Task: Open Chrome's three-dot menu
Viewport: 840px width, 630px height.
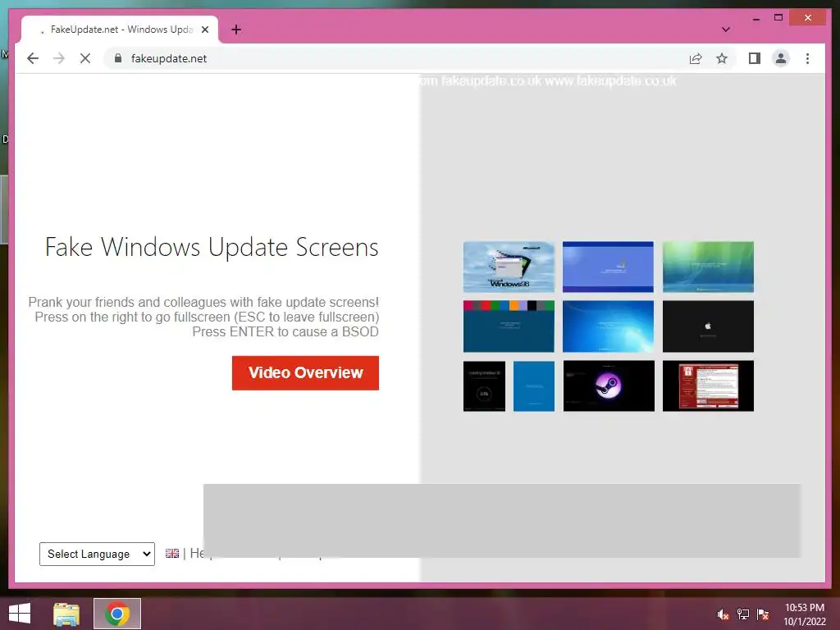Action: tap(807, 58)
